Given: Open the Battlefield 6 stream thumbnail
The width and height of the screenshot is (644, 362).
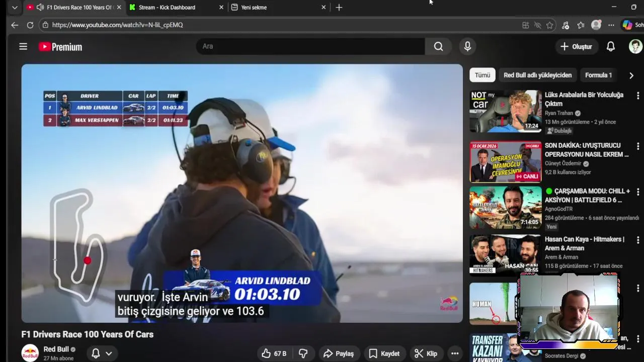Looking at the screenshot, I should coord(505,208).
